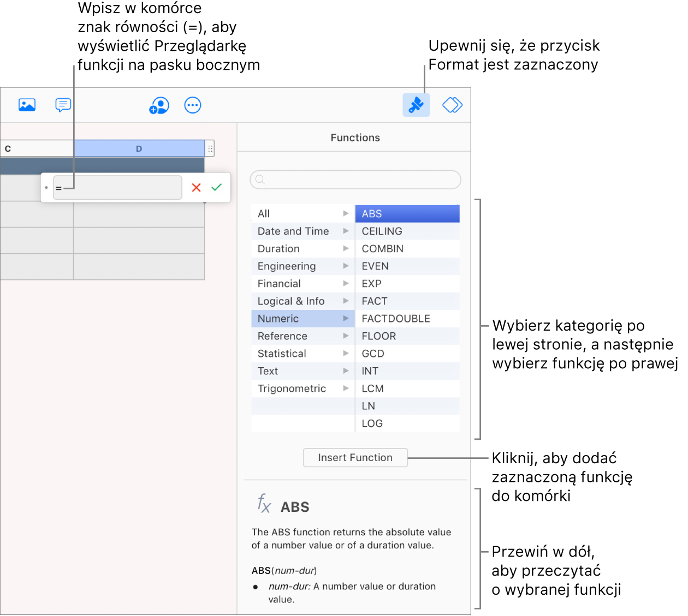Click the function search field

(355, 180)
